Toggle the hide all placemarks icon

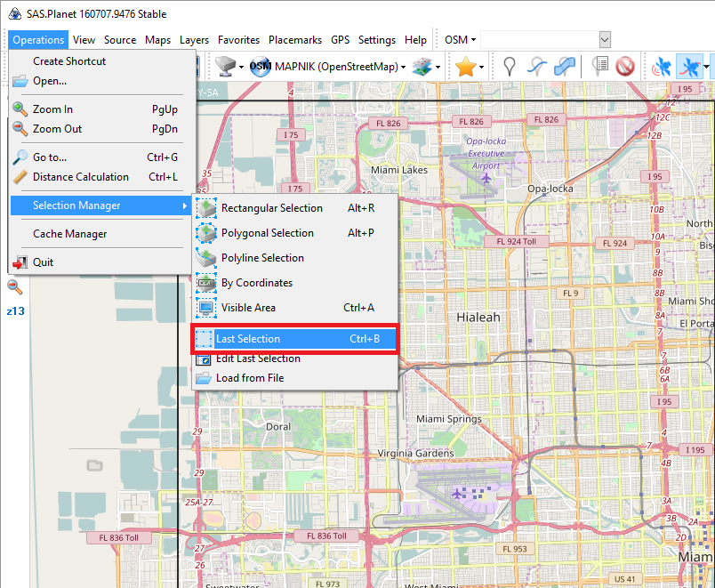tap(625, 67)
